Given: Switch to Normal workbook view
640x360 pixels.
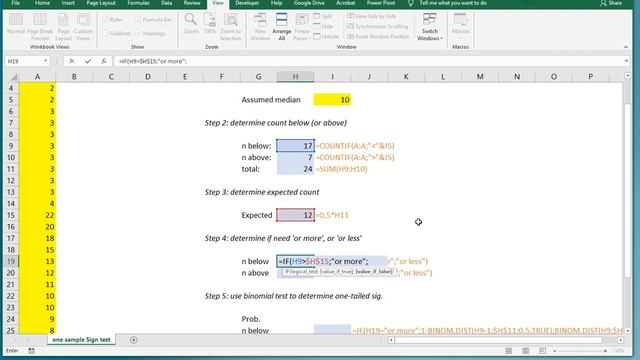Looking at the screenshot, I should (x=16, y=25).
